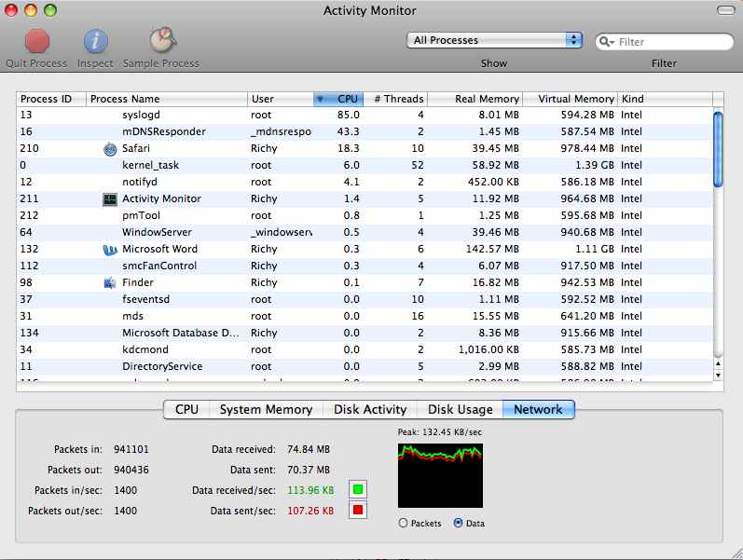This screenshot has width=743, height=560.
Task: Select the mDNSResponder process row
Action: (x=365, y=131)
